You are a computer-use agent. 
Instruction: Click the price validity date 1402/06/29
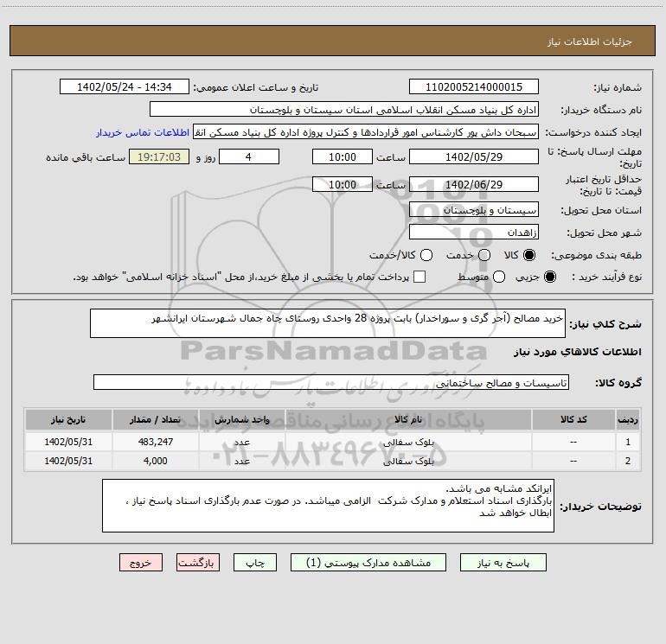tap(474, 184)
